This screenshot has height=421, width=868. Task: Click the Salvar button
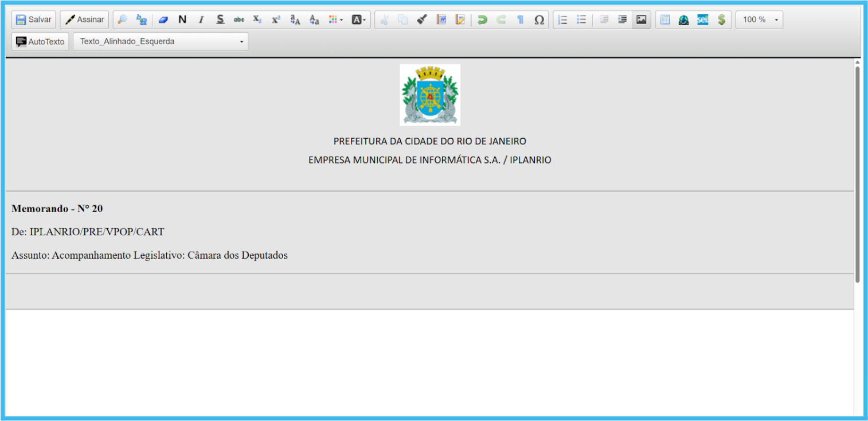34,20
